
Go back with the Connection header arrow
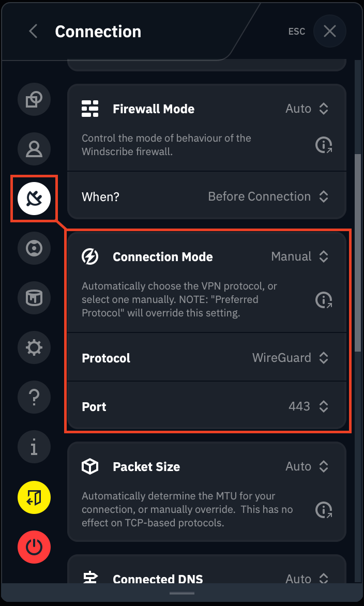click(33, 31)
